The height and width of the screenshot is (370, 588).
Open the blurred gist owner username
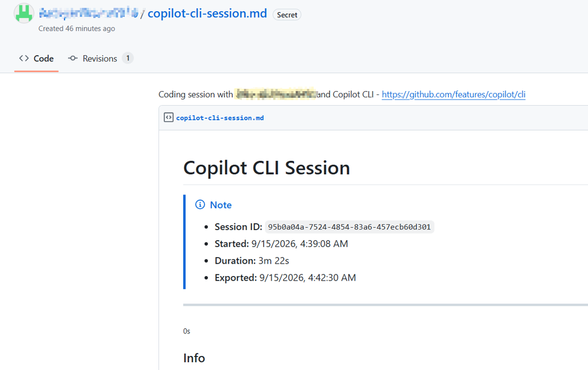[89, 13]
